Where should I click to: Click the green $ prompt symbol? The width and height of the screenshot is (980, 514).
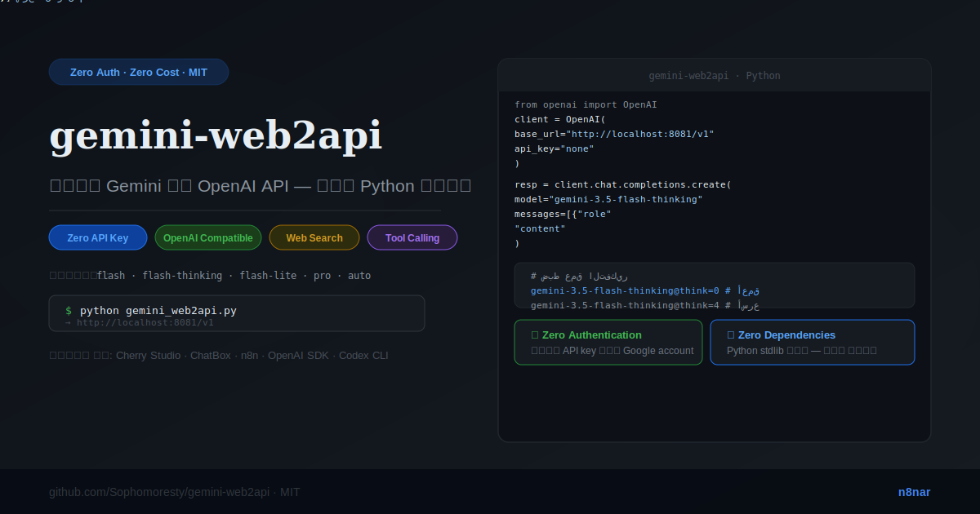click(69, 311)
